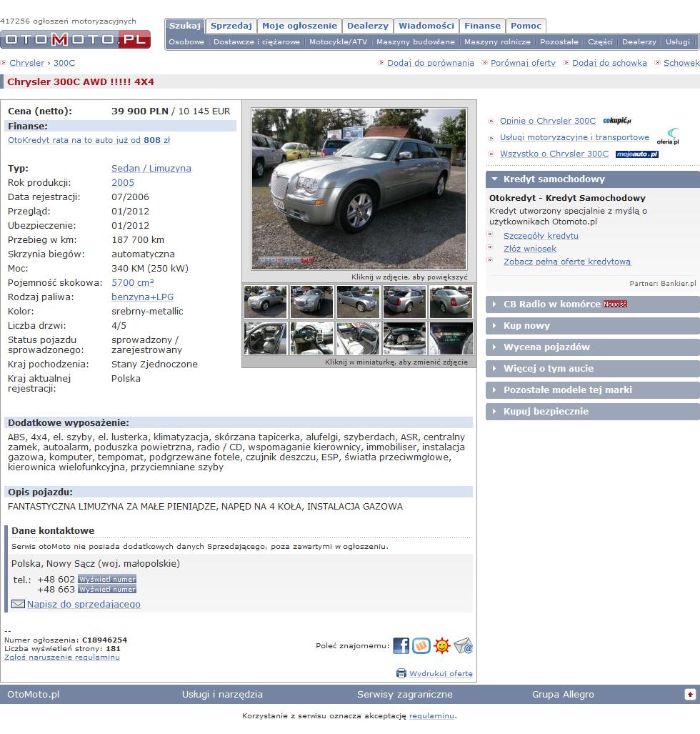This screenshot has height=734, width=700.
Task: Open the Części category
Action: pos(600,41)
